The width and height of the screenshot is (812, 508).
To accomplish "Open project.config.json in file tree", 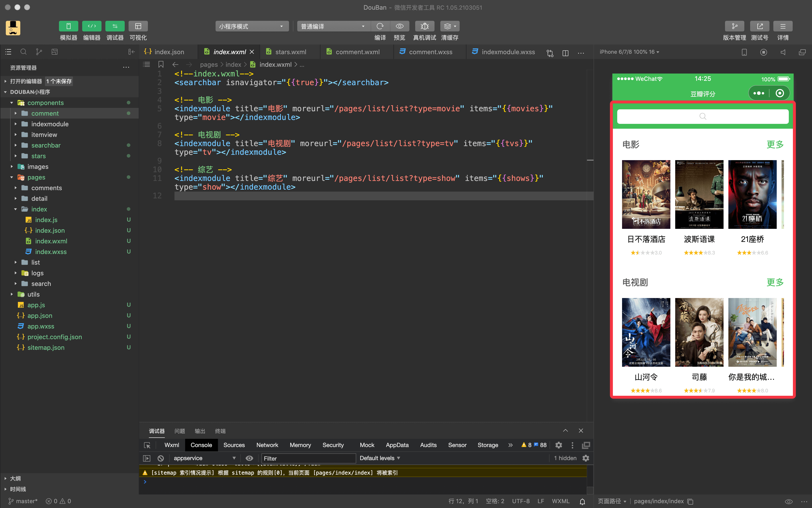I will click(54, 337).
